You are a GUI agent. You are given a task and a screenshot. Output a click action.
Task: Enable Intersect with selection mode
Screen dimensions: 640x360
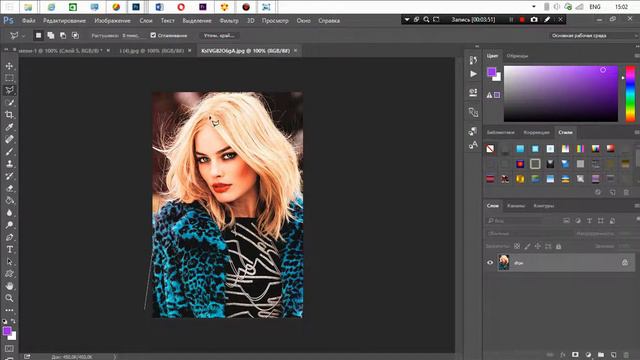pyautogui.click(x=76, y=36)
